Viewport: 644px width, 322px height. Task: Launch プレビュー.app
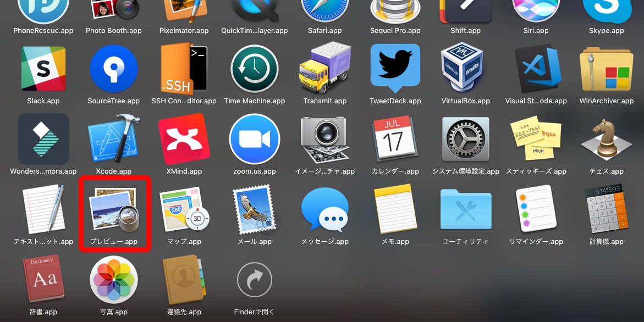[x=114, y=209]
